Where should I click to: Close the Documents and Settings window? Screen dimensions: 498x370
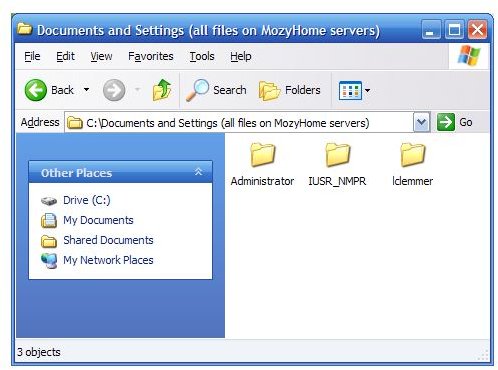[x=477, y=30]
